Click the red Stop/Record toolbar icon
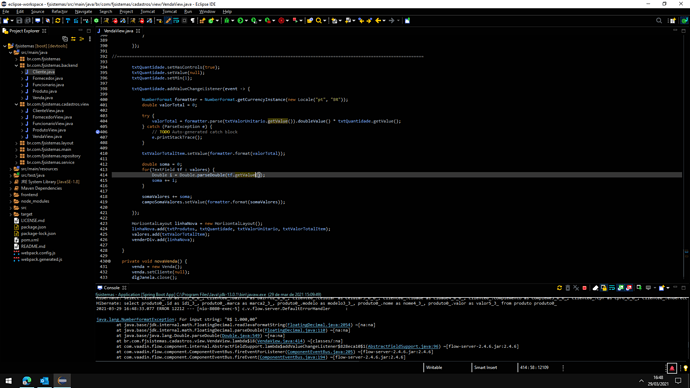 click(281, 20)
